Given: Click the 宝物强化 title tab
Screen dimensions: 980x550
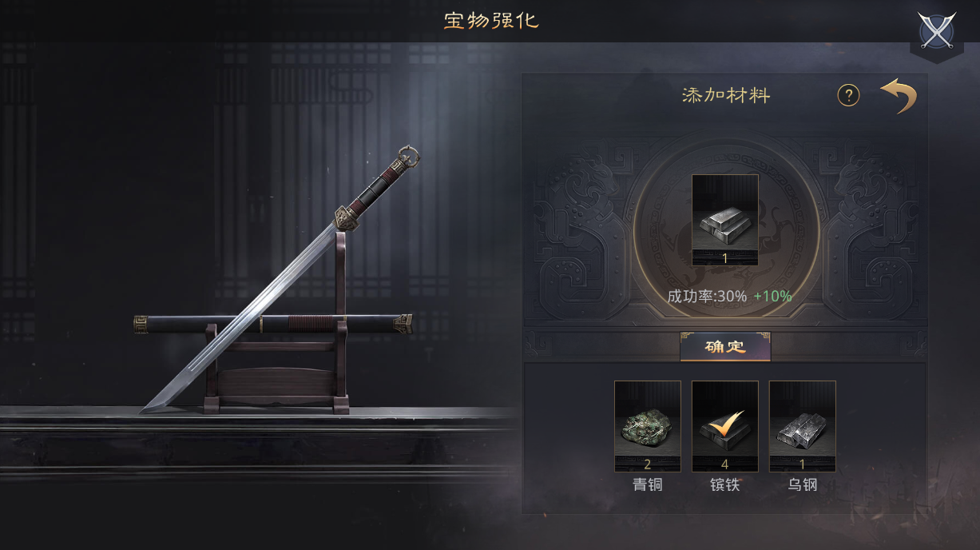Looking at the screenshot, I should (491, 21).
